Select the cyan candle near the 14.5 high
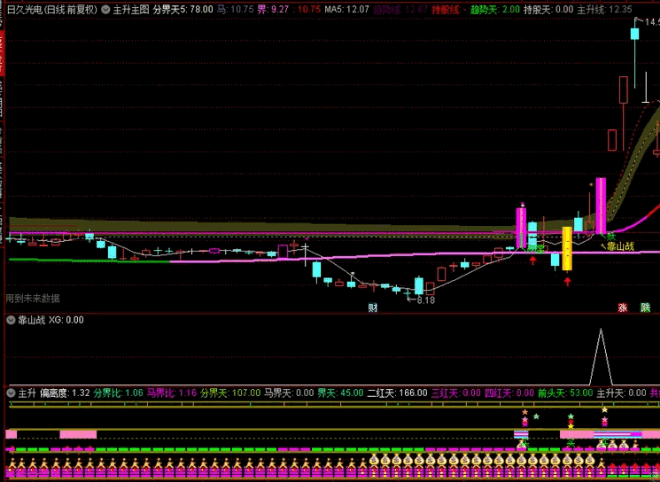This screenshot has height=482, width=660. 635,34
